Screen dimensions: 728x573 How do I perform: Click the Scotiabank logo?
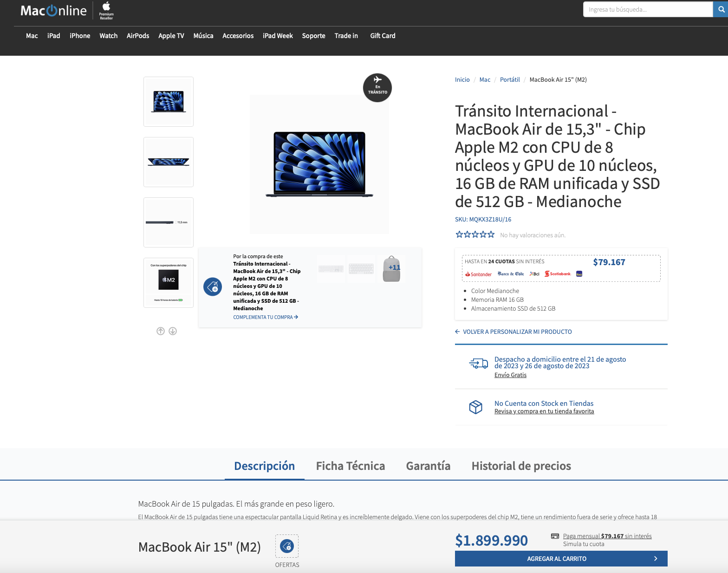tap(558, 274)
